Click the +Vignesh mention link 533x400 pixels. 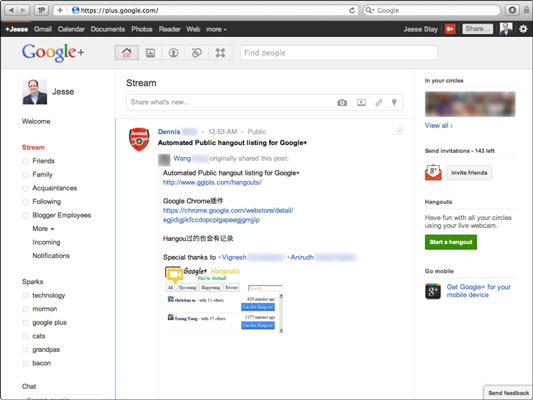click(x=233, y=257)
